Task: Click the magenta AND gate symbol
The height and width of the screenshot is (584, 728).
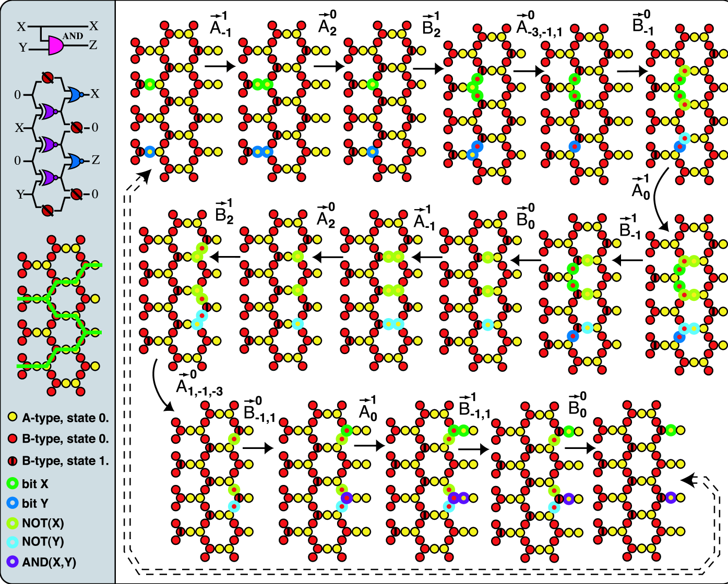Action: pos(55,46)
